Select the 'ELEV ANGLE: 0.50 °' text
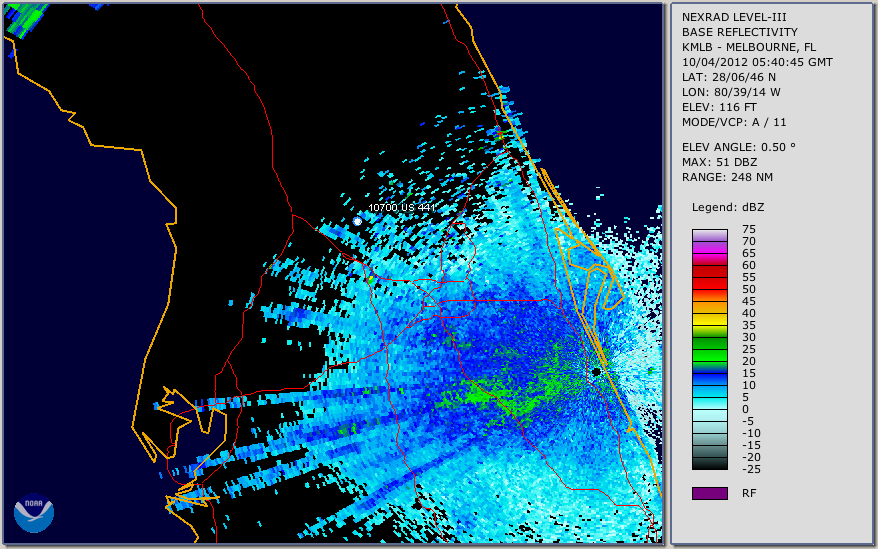The image size is (878, 549). coord(739,147)
